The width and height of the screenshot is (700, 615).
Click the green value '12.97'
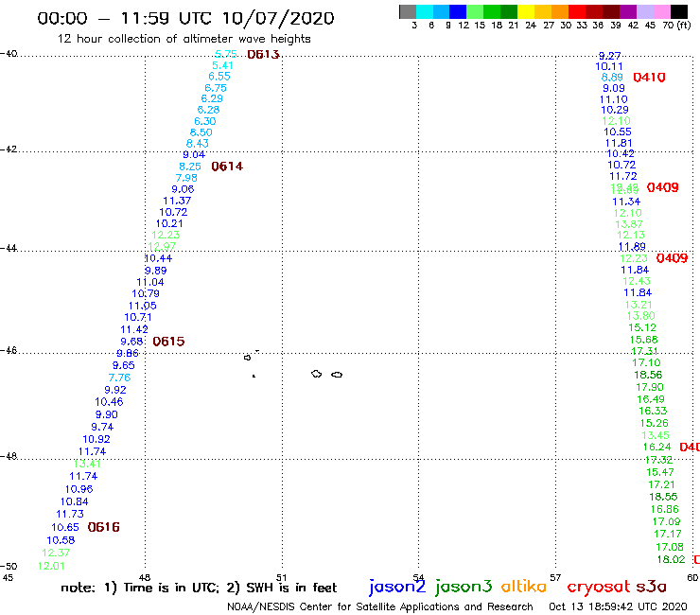[x=162, y=247]
